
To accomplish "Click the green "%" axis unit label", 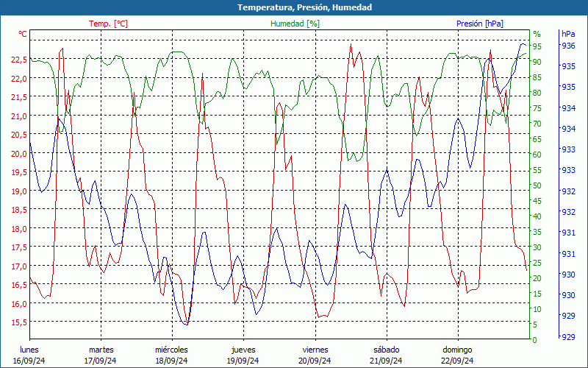I will point(537,34).
